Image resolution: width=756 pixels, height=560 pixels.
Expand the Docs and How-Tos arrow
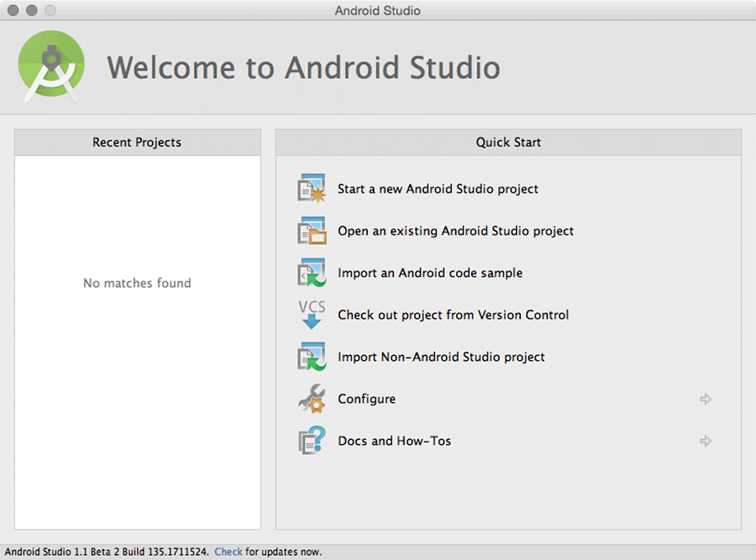tap(705, 441)
